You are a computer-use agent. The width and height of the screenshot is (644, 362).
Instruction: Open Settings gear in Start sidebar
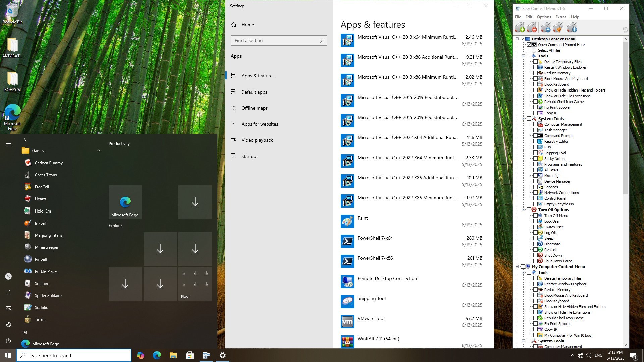(x=8, y=324)
